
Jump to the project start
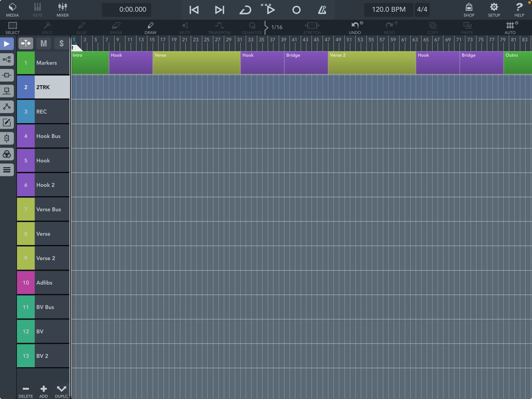tap(194, 10)
